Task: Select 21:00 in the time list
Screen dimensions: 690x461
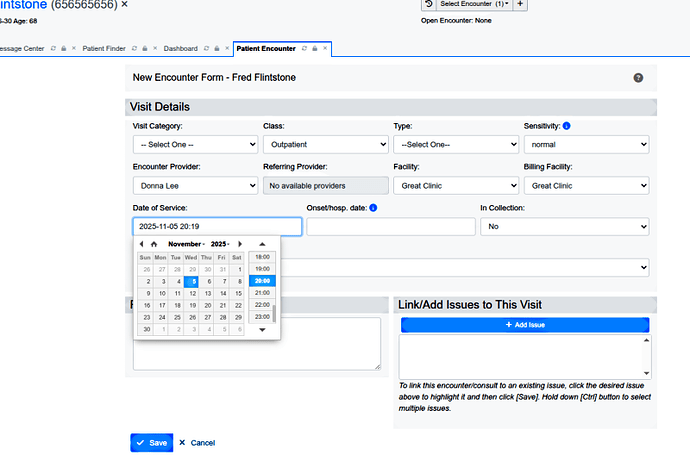Action: (x=263, y=292)
